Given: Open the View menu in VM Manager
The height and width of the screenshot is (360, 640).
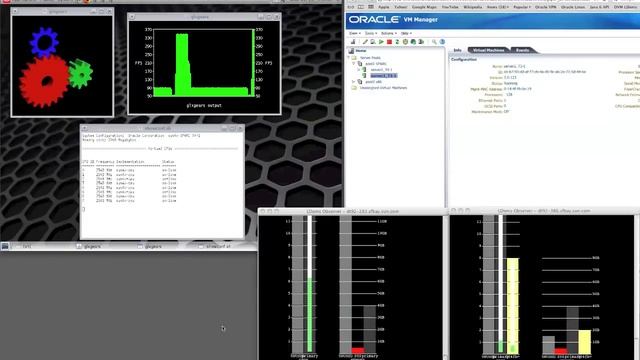Looking at the screenshot, I should pyautogui.click(x=355, y=33).
